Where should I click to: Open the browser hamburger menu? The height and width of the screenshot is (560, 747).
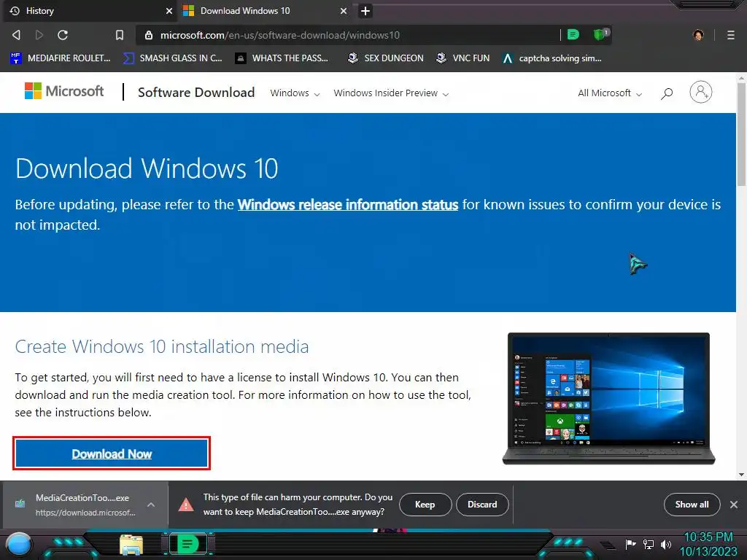click(x=730, y=35)
